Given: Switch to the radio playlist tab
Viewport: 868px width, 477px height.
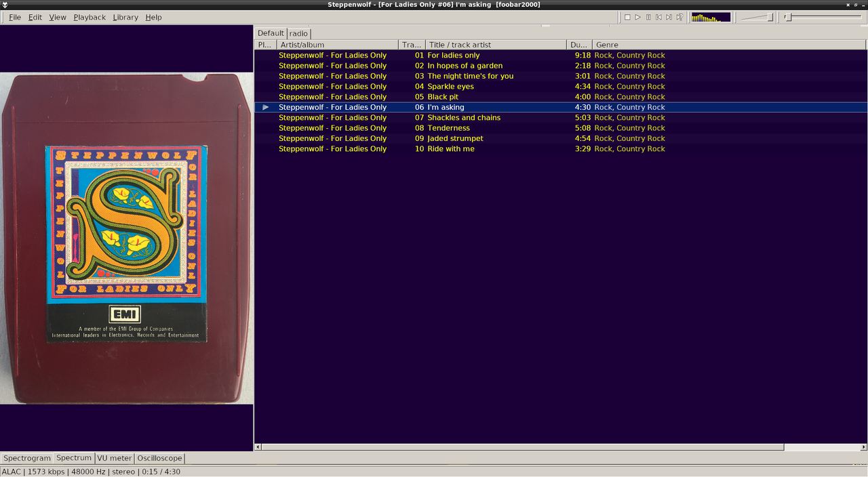Looking at the screenshot, I should 298,33.
